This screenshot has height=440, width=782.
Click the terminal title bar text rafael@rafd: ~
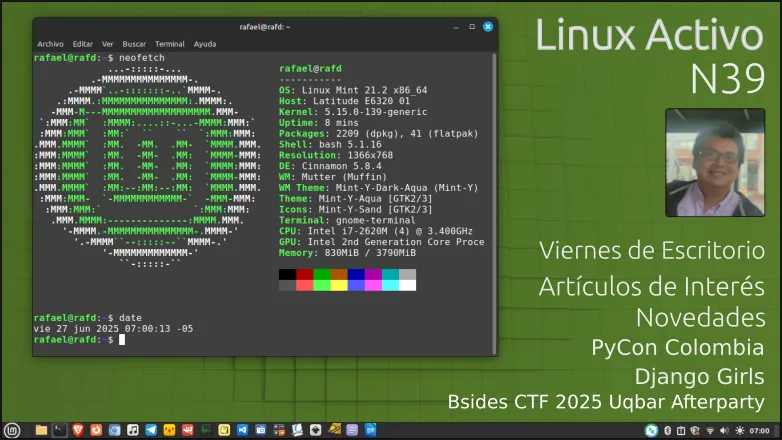coord(264,27)
